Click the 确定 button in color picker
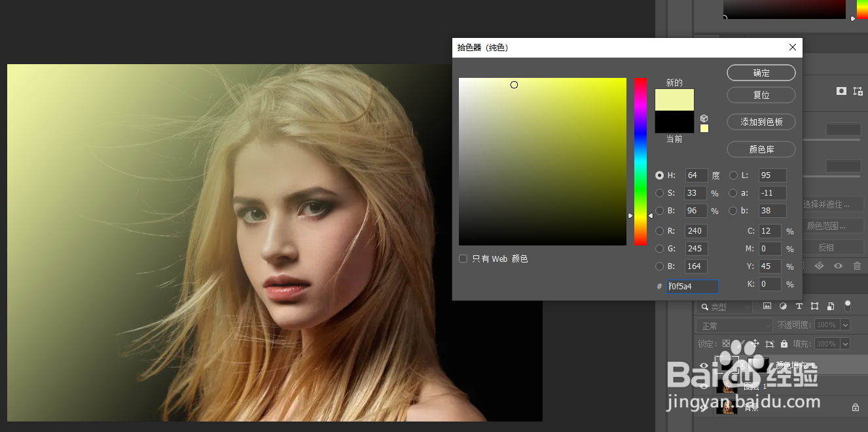This screenshot has width=868, height=432. (761, 73)
